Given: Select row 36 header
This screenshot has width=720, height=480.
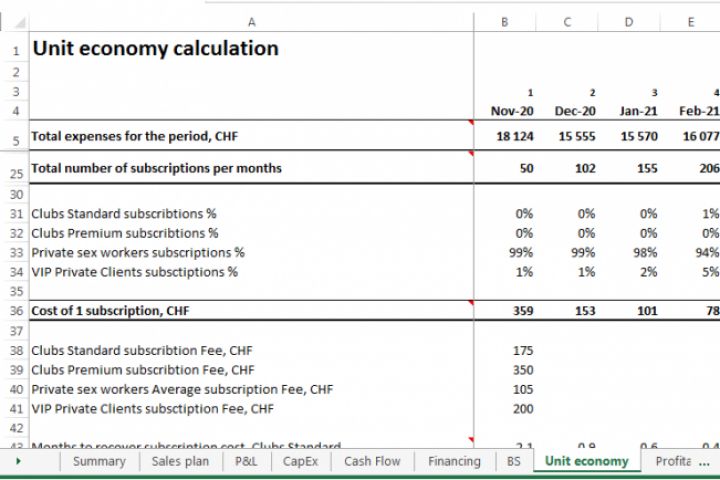Looking at the screenshot, I should (15, 311).
